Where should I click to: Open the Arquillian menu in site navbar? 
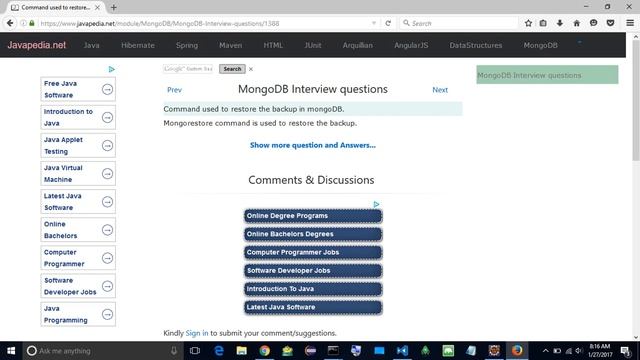(x=358, y=45)
